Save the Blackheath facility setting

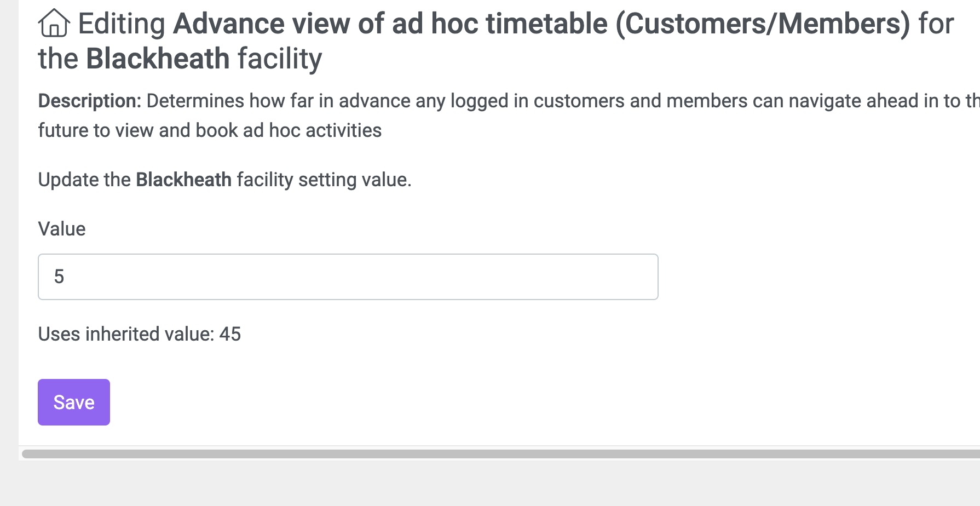(74, 402)
